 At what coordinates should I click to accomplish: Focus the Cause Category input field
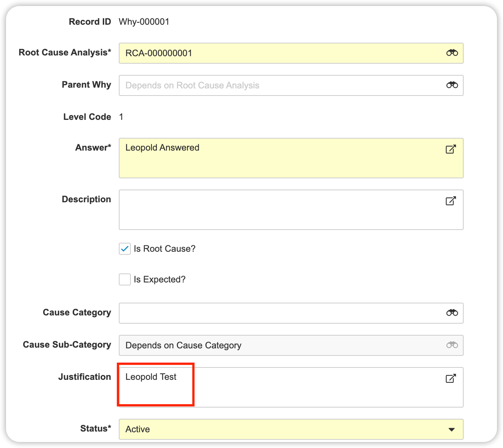pyautogui.click(x=281, y=313)
